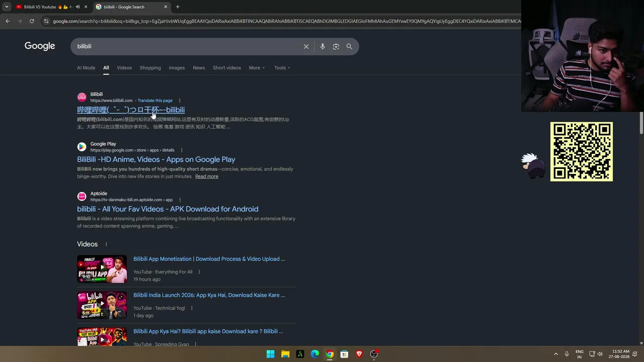
Task: Open the Videos results tab
Action: [124, 68]
